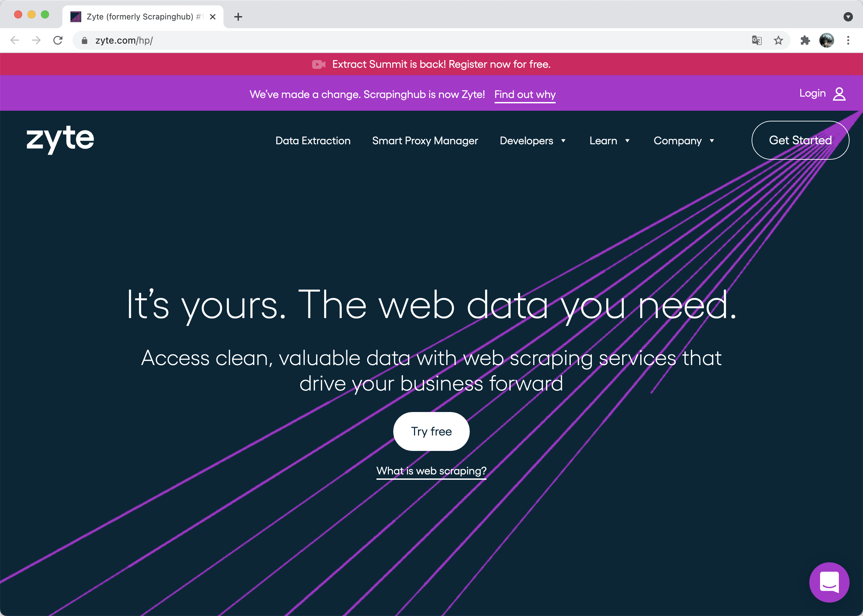Bookmark this page with the star icon
The height and width of the screenshot is (616, 863).
point(778,40)
